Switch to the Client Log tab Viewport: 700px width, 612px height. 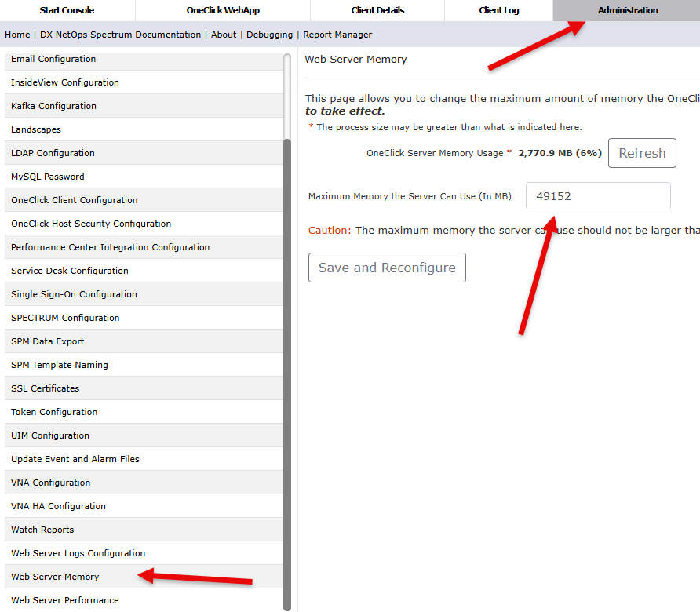coord(498,10)
